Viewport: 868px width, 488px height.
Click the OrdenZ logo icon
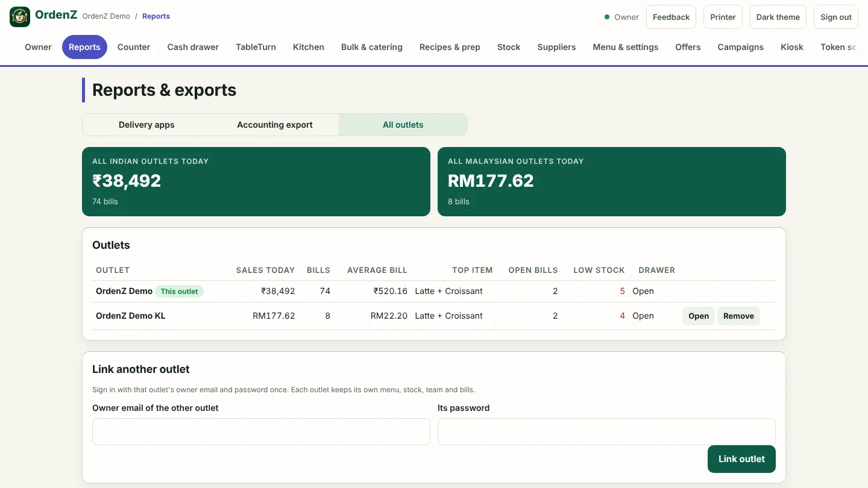[20, 17]
